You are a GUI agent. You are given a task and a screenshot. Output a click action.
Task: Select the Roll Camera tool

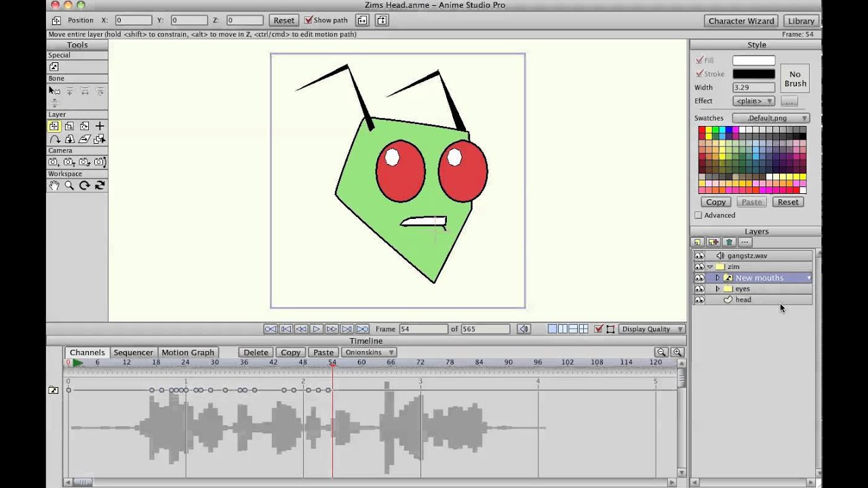point(84,162)
